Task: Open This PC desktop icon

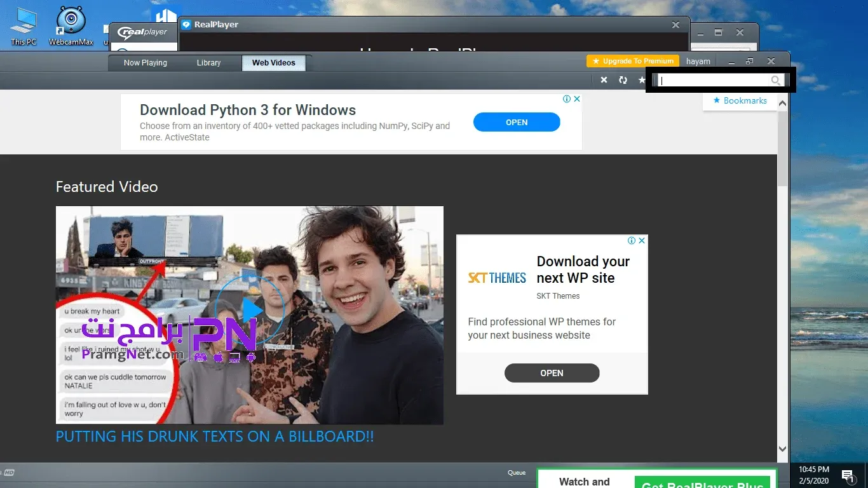Action: 24,27
